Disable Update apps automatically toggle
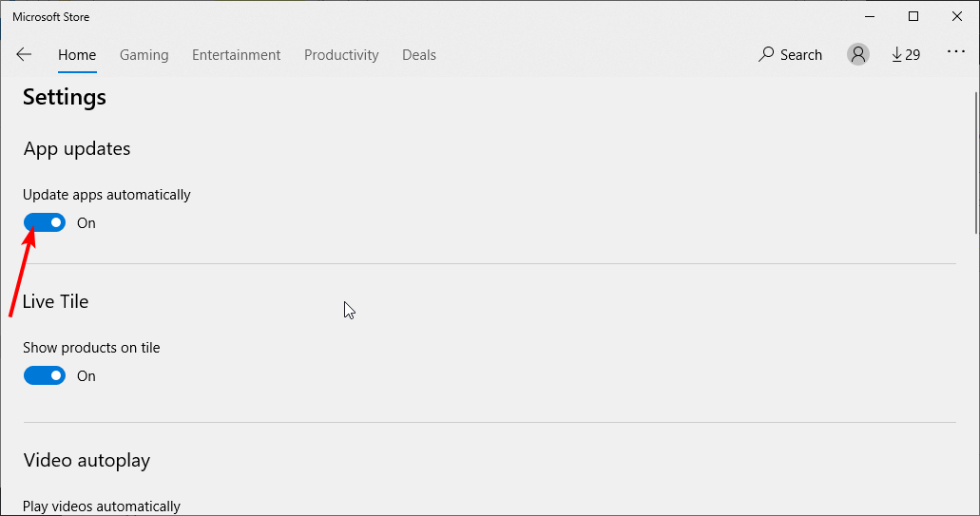The height and width of the screenshot is (516, 980). pos(45,222)
